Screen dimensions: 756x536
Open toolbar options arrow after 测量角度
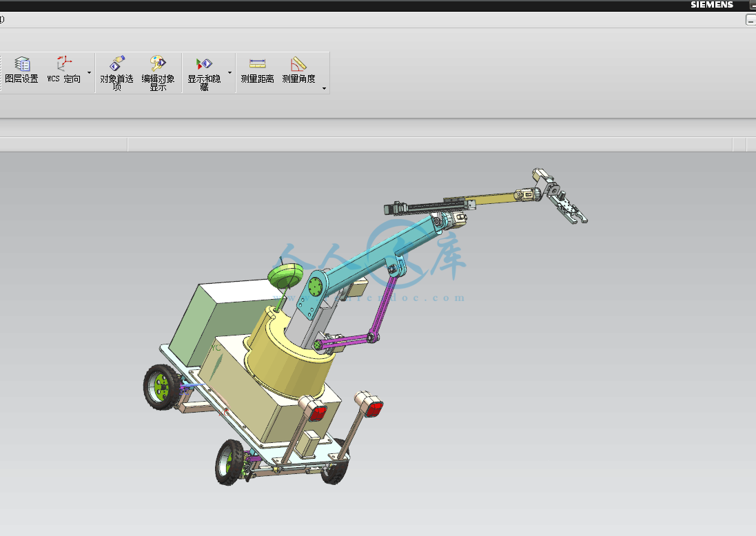(324, 88)
